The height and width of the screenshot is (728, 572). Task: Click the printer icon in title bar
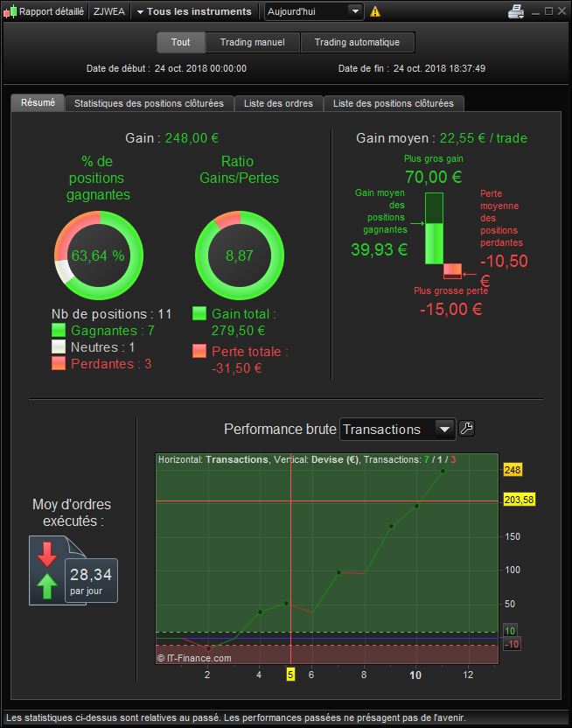coord(516,11)
